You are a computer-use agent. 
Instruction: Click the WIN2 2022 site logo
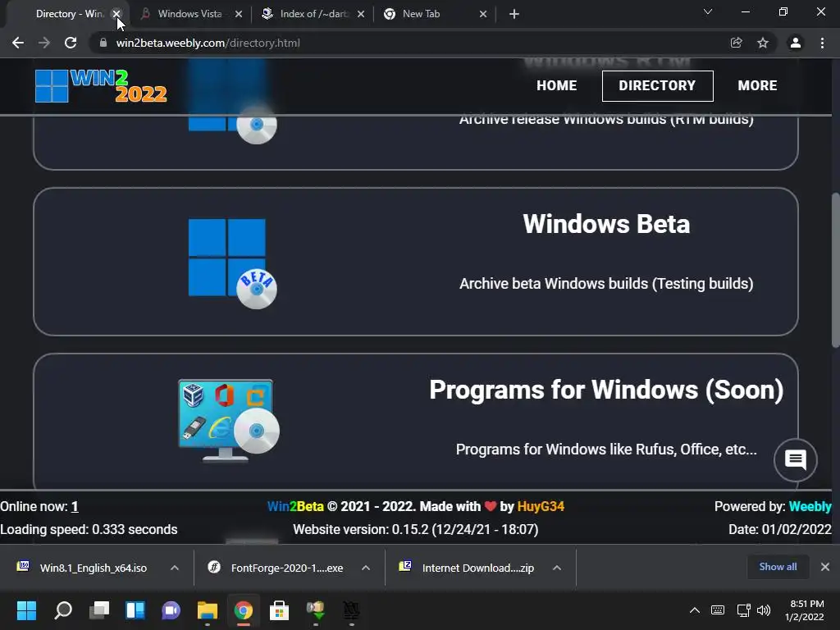pos(101,85)
